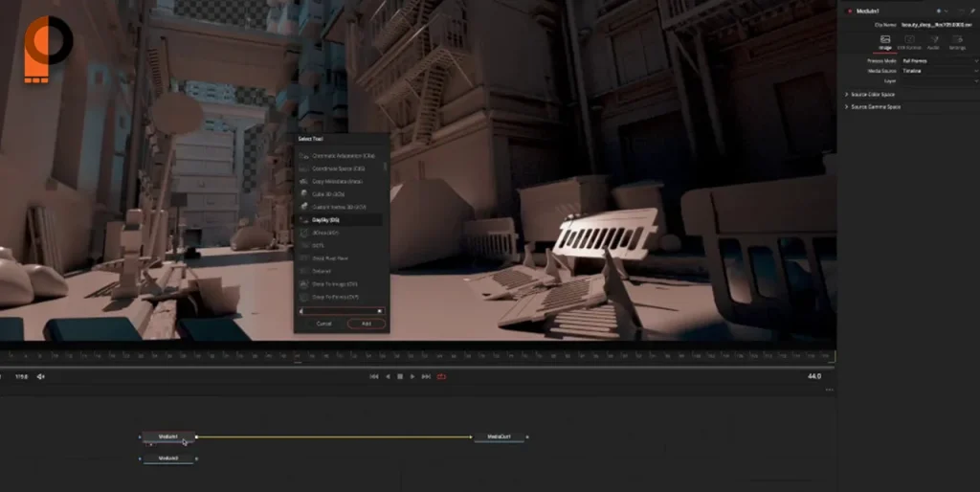Click the Add button in Select Tool dialog
Image resolution: width=980 pixels, height=492 pixels.
pos(366,324)
